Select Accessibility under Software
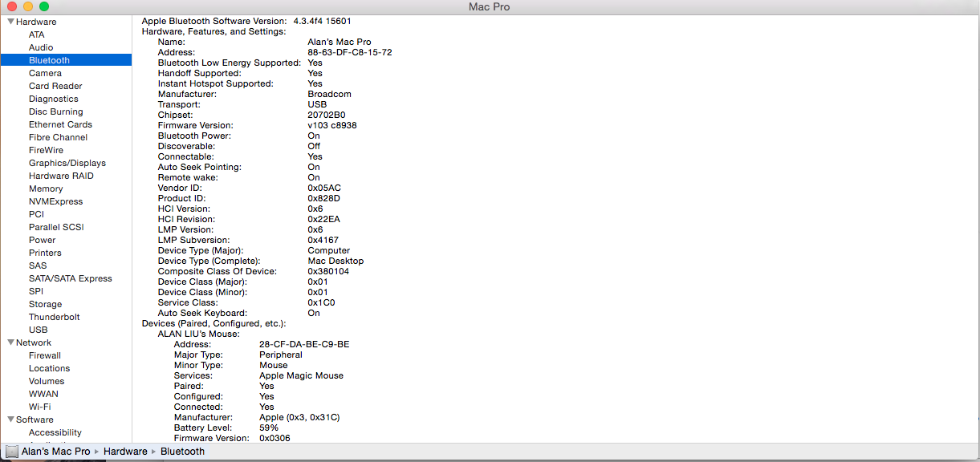 [x=55, y=432]
